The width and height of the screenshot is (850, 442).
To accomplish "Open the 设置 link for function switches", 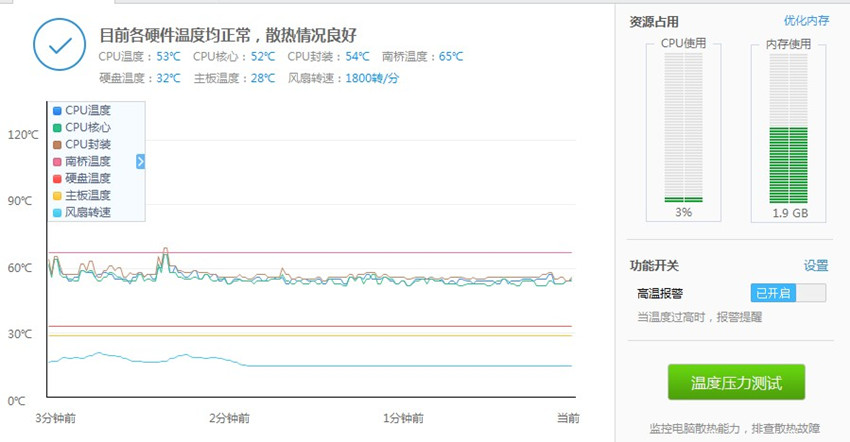I will click(x=816, y=265).
